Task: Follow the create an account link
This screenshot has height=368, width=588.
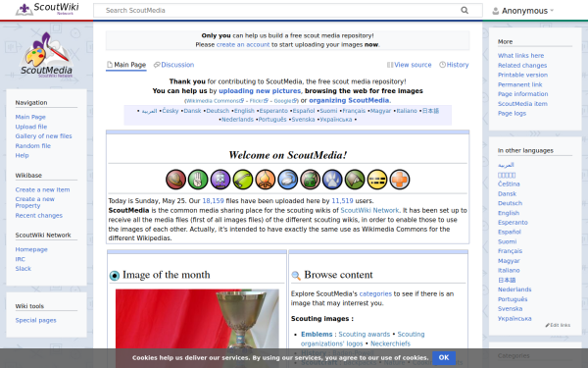Action: coord(243,45)
